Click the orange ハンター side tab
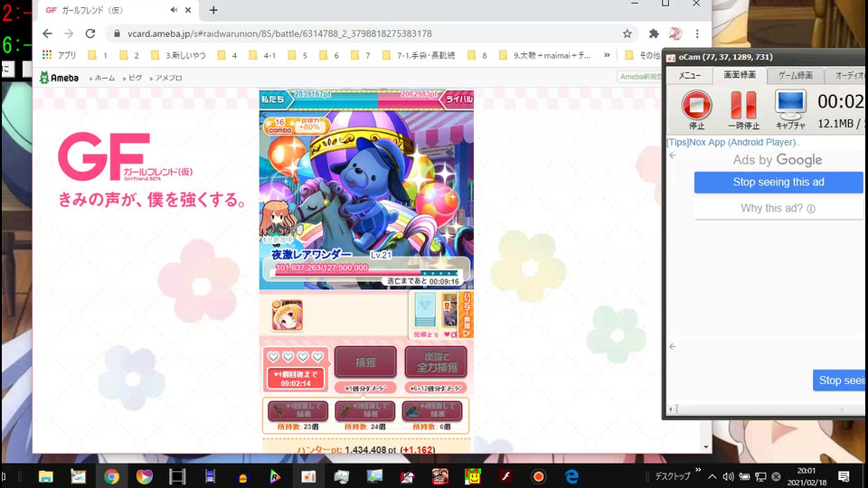868x488 pixels. click(467, 314)
